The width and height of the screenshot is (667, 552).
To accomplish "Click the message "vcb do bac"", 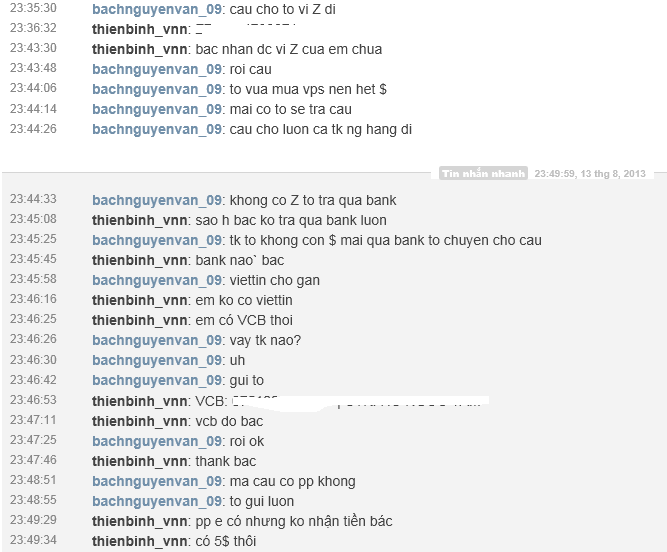I will 229,421.
